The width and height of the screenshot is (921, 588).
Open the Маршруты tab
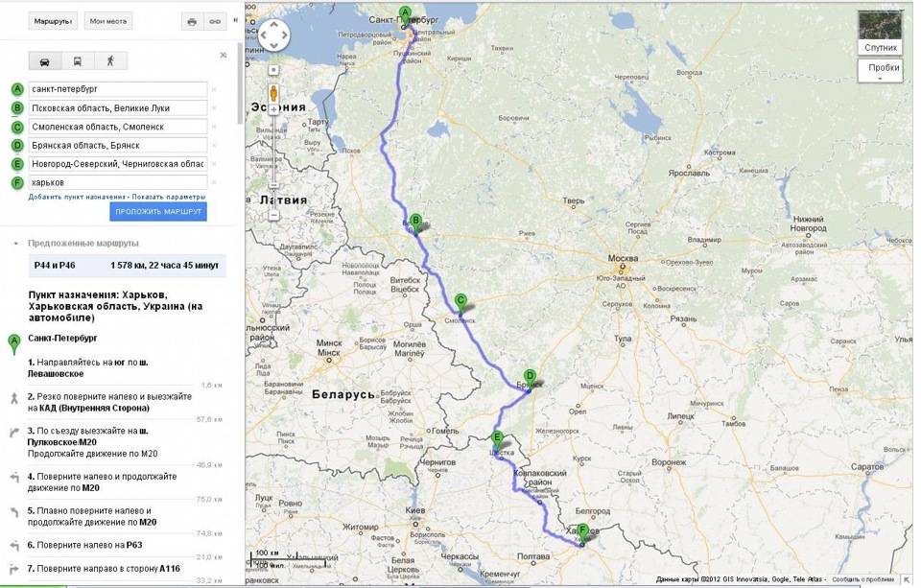[x=53, y=21]
